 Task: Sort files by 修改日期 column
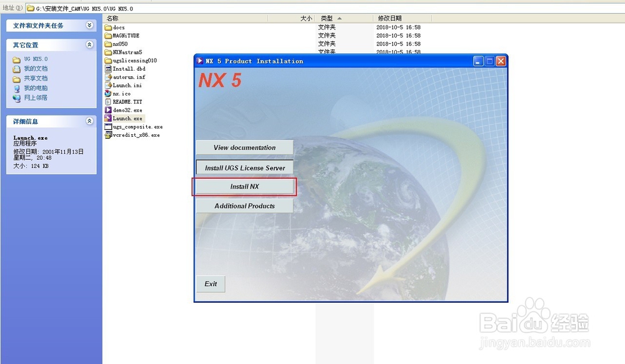coord(402,18)
